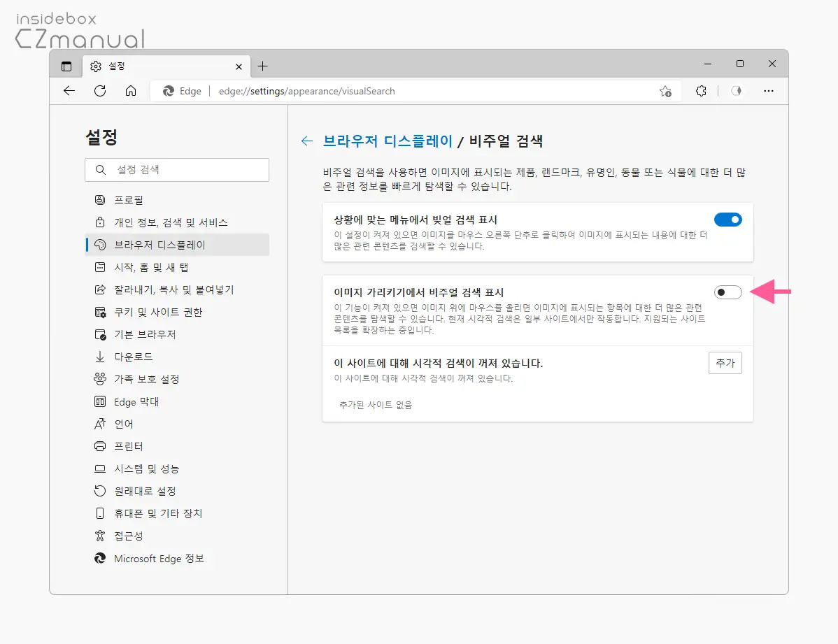Screen dimensions: 838x644
Task: Click the Edge site identity chip
Action: click(x=183, y=92)
